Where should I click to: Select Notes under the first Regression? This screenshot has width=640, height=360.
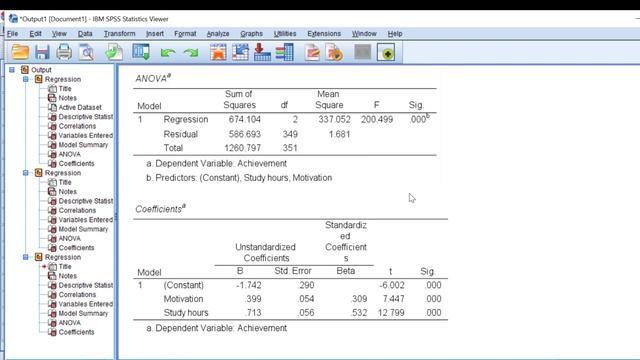click(x=67, y=98)
